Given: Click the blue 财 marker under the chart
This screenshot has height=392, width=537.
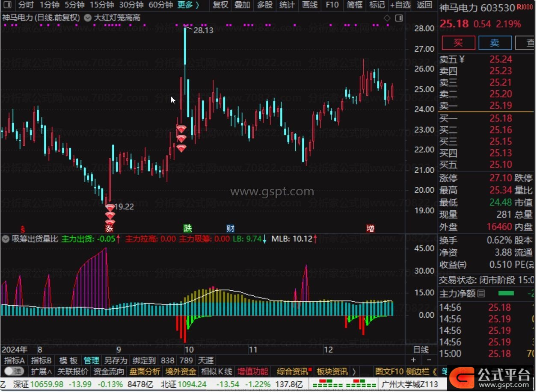Looking at the screenshot, I should click(x=230, y=228).
